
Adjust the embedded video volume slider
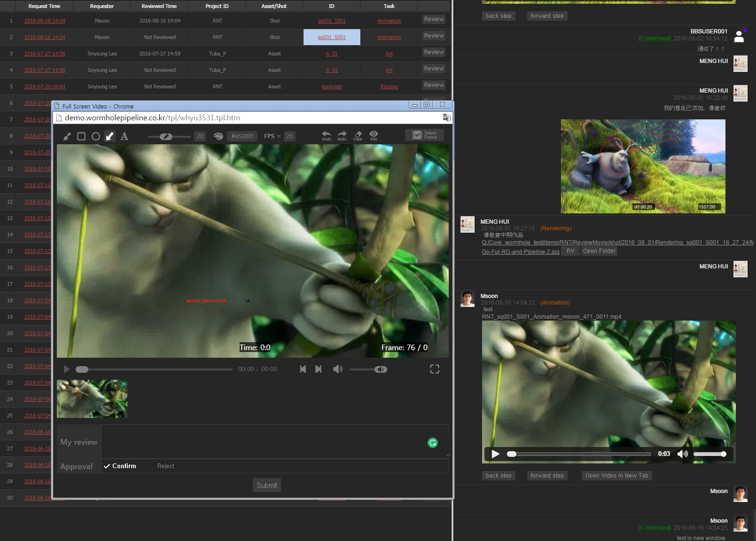[710, 454]
